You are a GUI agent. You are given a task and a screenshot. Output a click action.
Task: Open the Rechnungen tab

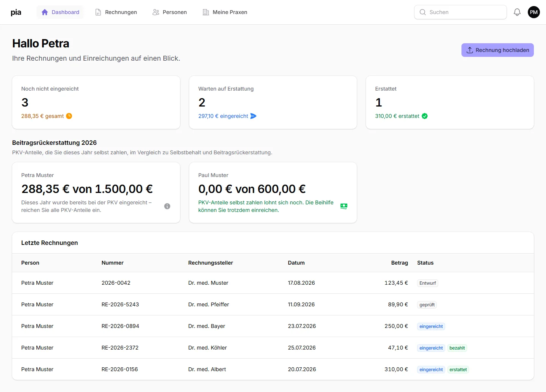[116, 12]
